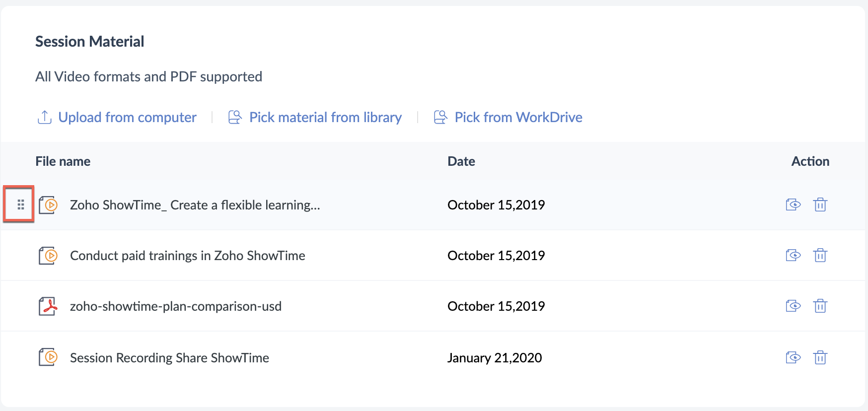The width and height of the screenshot is (868, 411).
Task: Delete zoho-showtime-plan-comparison-usd PDF
Action: (x=820, y=306)
